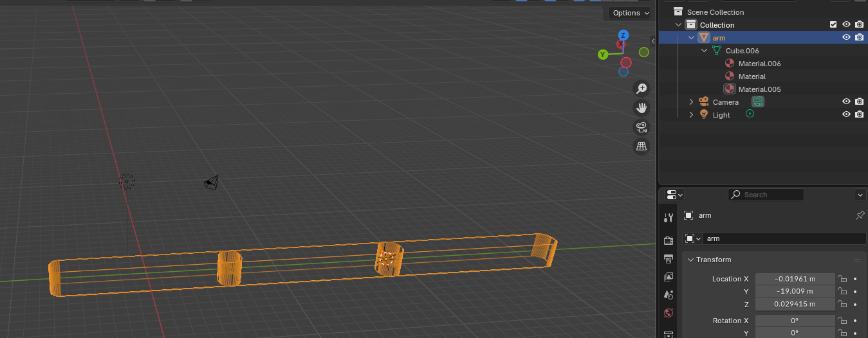Open the View Layer properties tab icon
Screen dimensions: 868x338
(x=669, y=277)
